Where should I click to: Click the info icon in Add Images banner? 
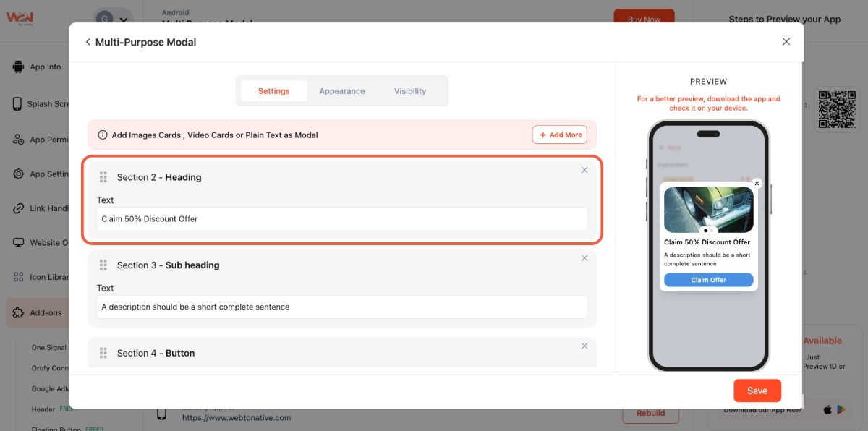tap(103, 135)
